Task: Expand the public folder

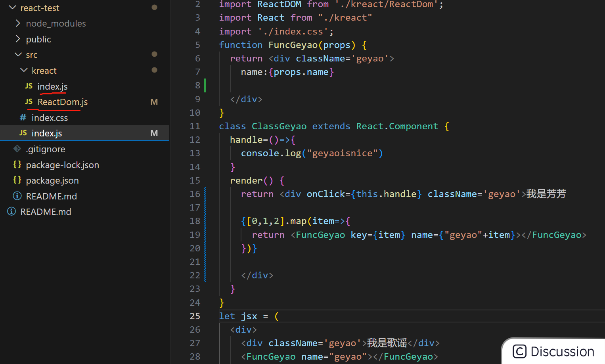Action: 17,39
